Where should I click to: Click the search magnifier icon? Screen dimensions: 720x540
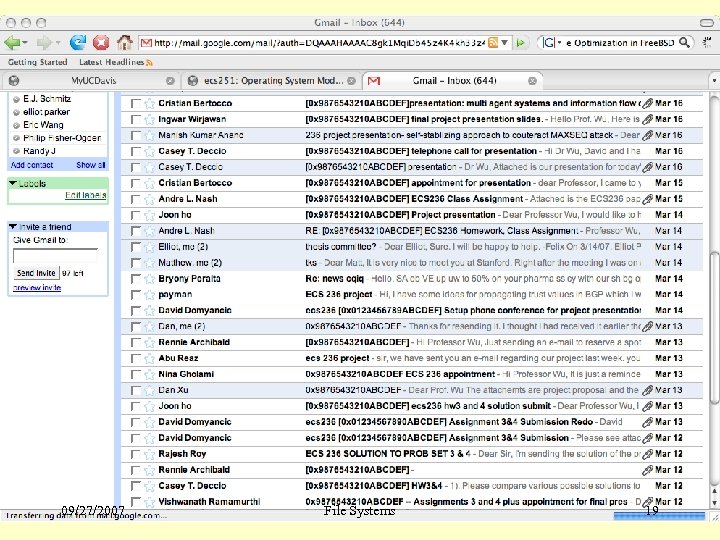click(x=684, y=42)
